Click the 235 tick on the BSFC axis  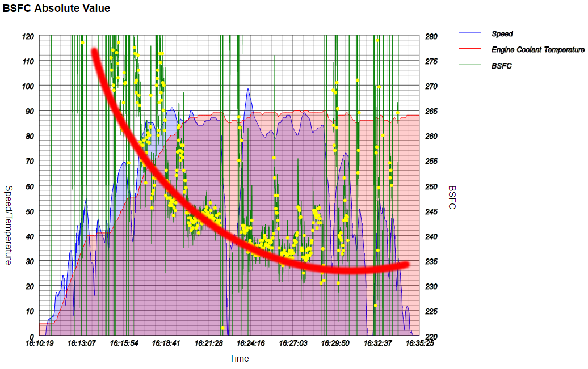pos(431,261)
